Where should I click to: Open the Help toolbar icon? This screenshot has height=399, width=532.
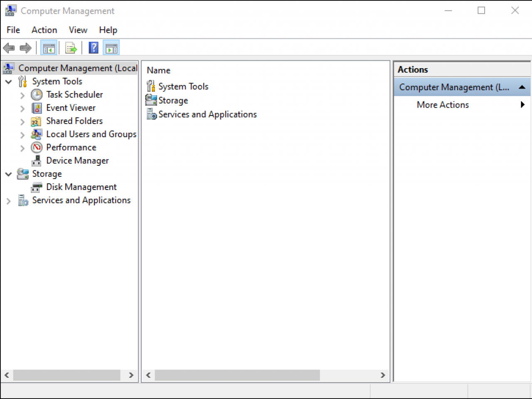[x=94, y=47]
